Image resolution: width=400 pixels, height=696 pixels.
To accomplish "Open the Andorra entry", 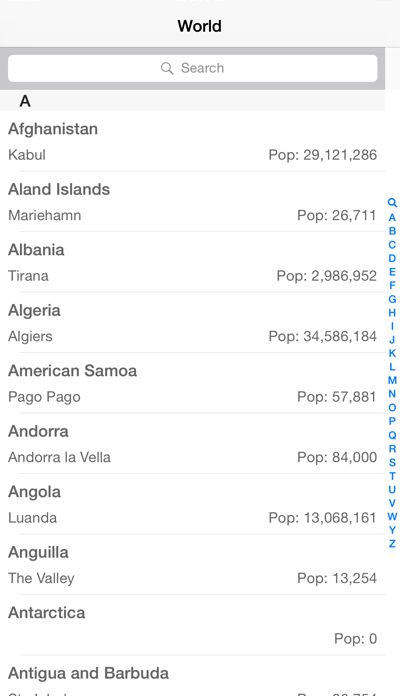I will [x=193, y=443].
